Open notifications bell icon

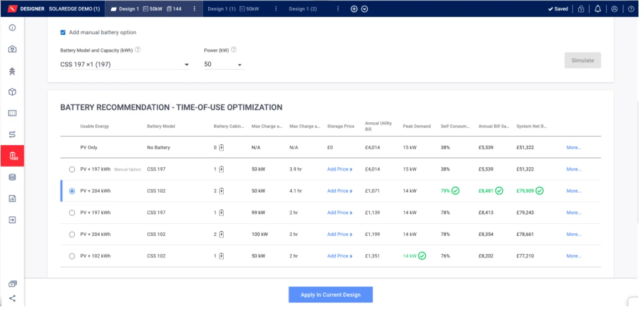tap(597, 9)
